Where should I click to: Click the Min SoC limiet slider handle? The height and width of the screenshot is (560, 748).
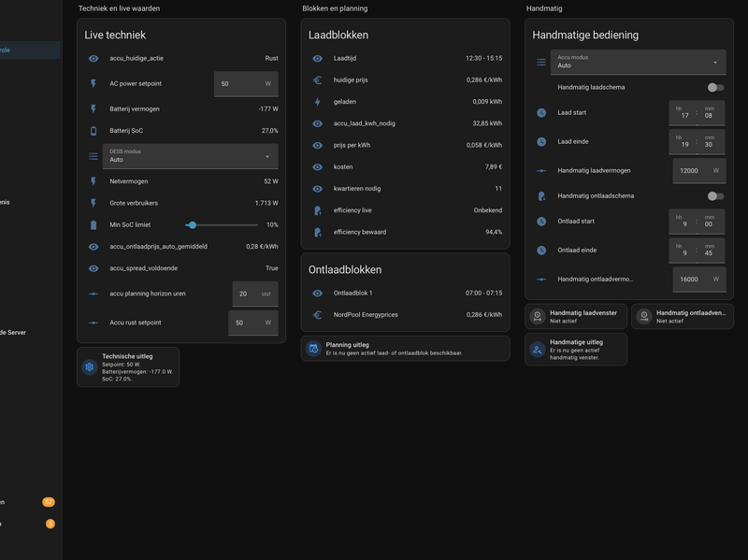(193, 225)
